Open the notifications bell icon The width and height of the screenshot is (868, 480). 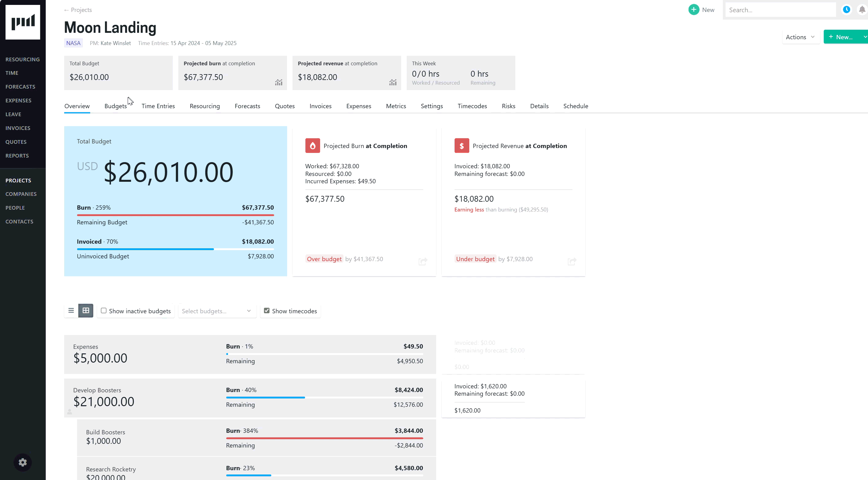coord(862,10)
